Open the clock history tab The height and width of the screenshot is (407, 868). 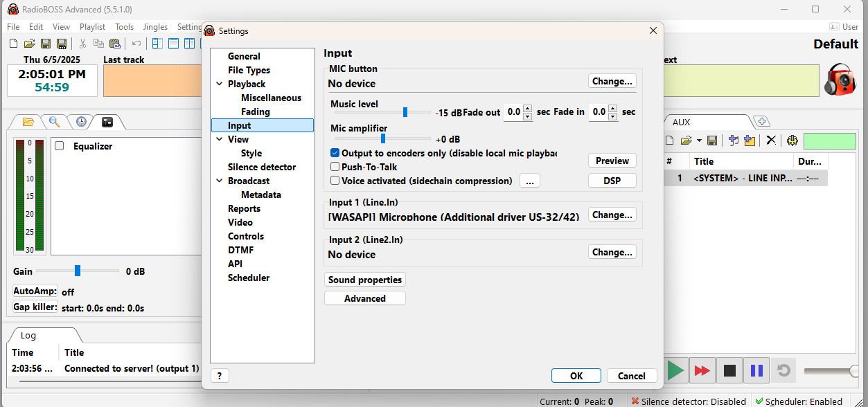[x=81, y=122]
